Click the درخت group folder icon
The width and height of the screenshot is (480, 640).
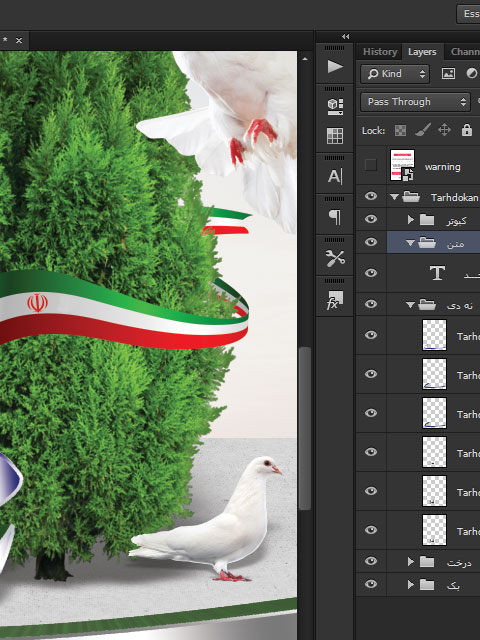[427, 562]
